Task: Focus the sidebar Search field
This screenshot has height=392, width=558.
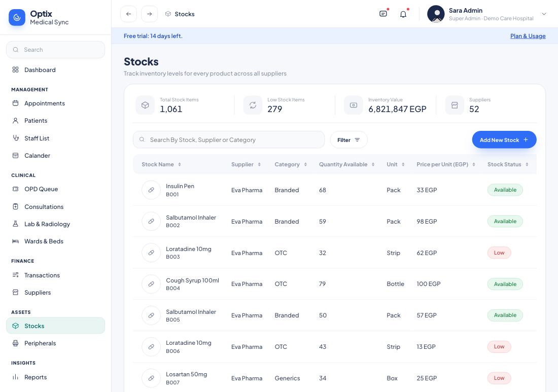Action: pos(55,50)
